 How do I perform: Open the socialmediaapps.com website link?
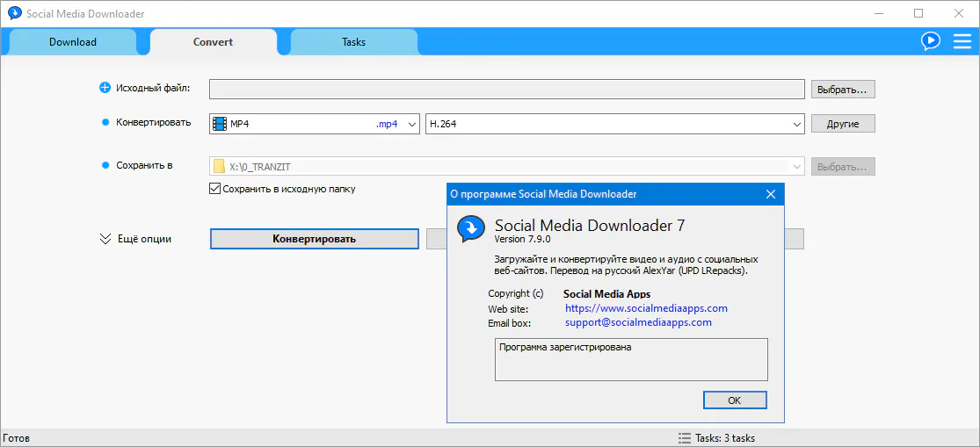coord(646,308)
